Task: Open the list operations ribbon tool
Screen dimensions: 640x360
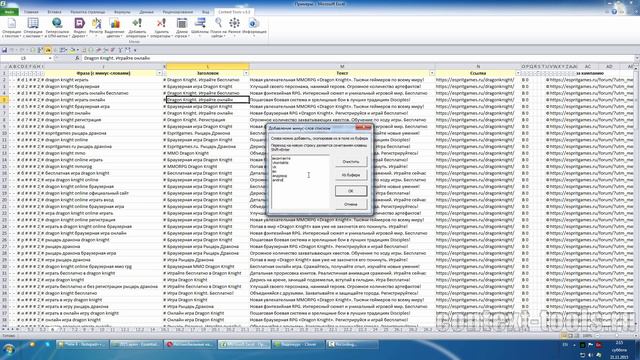Action: [x=33, y=28]
